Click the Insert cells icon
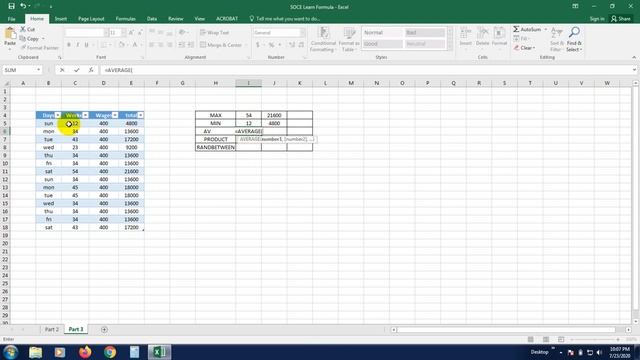The image size is (640, 360). pos(465,33)
